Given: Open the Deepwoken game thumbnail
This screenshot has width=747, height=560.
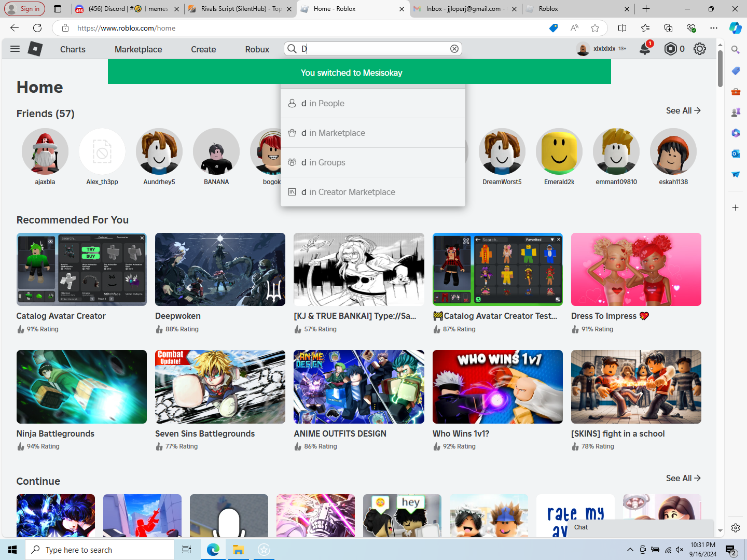Looking at the screenshot, I should [x=220, y=269].
